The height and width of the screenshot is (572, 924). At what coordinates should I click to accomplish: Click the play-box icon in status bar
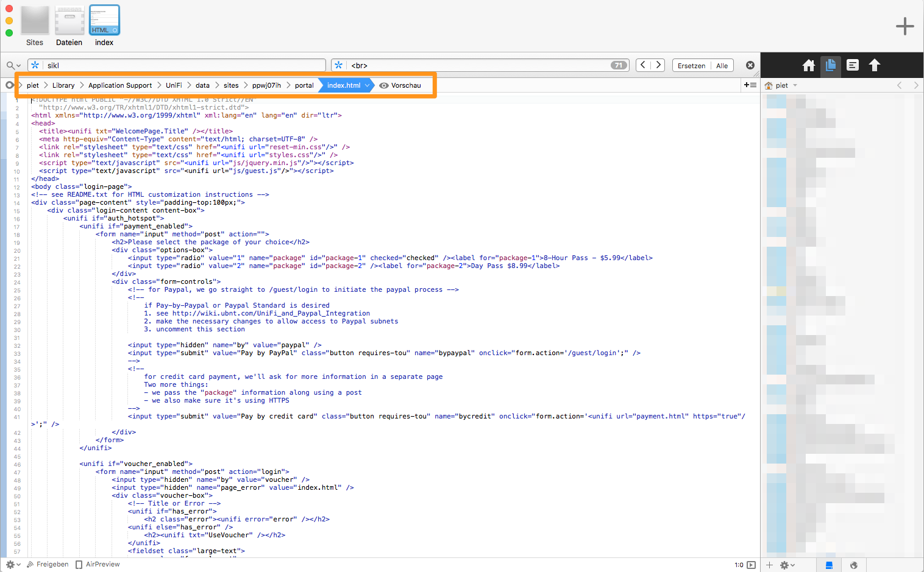752,565
